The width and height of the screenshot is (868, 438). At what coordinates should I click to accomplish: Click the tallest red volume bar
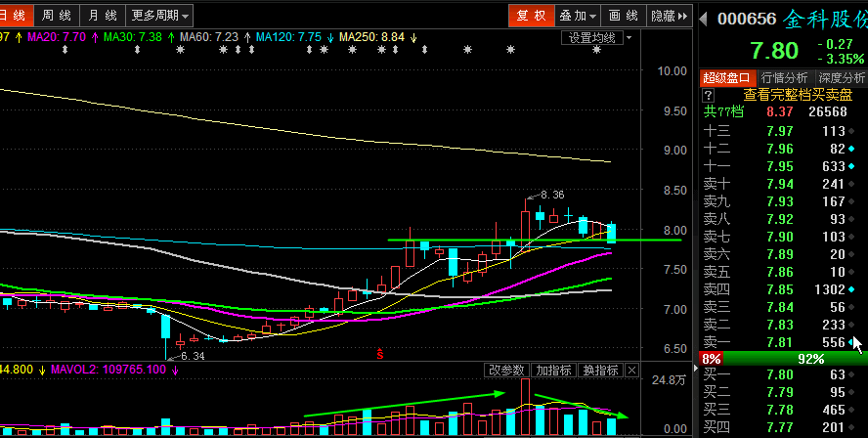point(525,407)
